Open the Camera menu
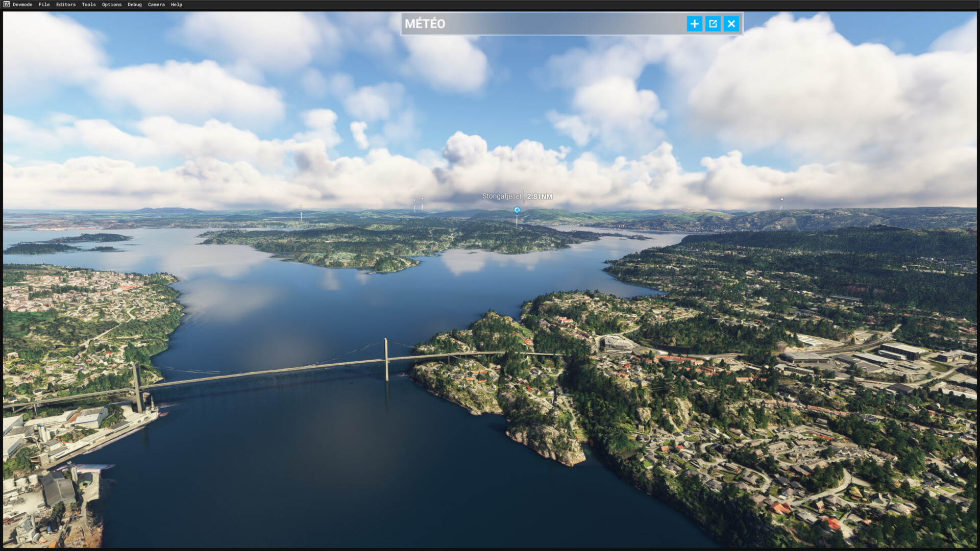 156,5
